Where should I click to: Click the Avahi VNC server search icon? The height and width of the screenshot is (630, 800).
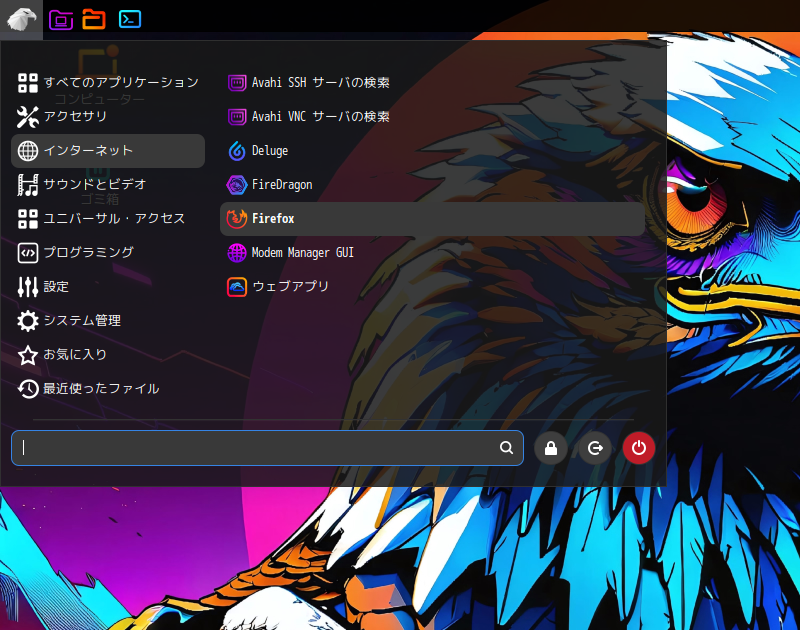(237, 117)
